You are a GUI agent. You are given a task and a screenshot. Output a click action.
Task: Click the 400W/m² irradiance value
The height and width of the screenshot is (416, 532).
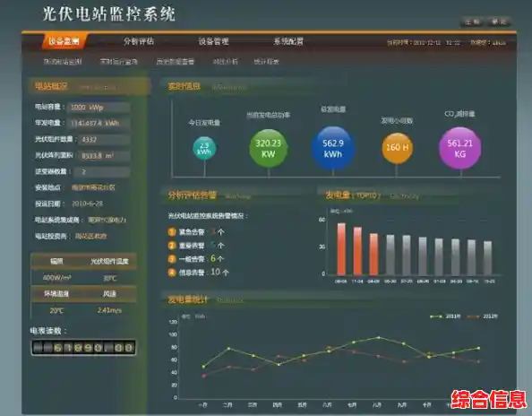point(57,278)
